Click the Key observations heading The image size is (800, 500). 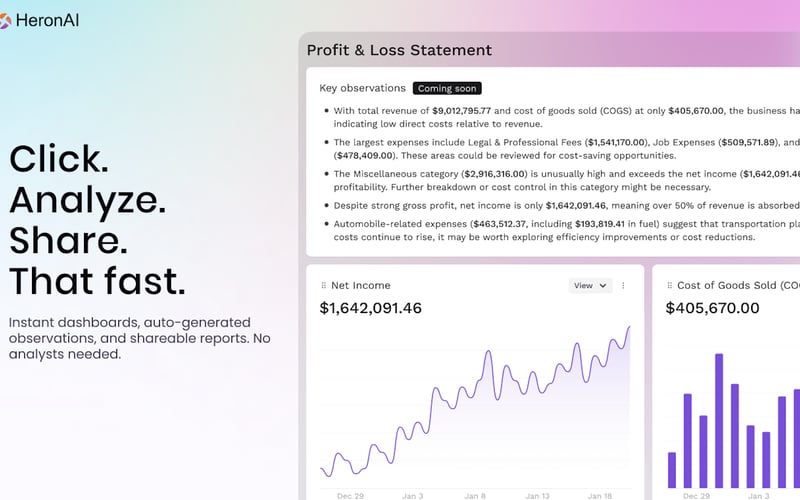pos(362,88)
